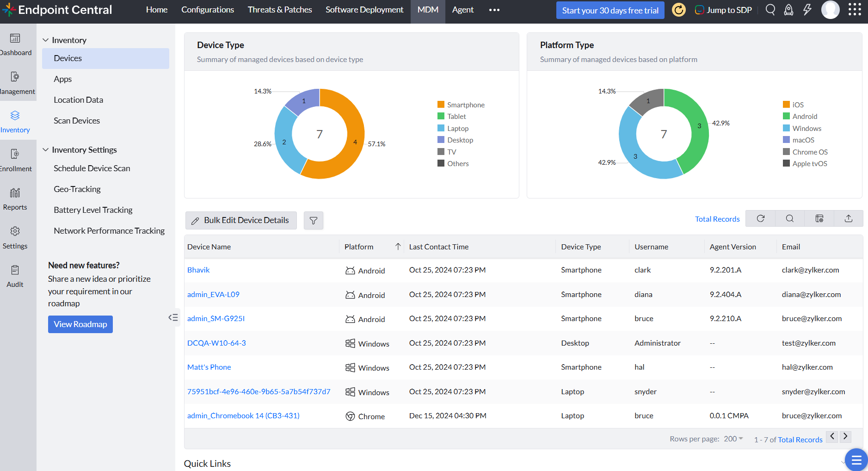Search within the device table
868x471 pixels.
point(790,218)
